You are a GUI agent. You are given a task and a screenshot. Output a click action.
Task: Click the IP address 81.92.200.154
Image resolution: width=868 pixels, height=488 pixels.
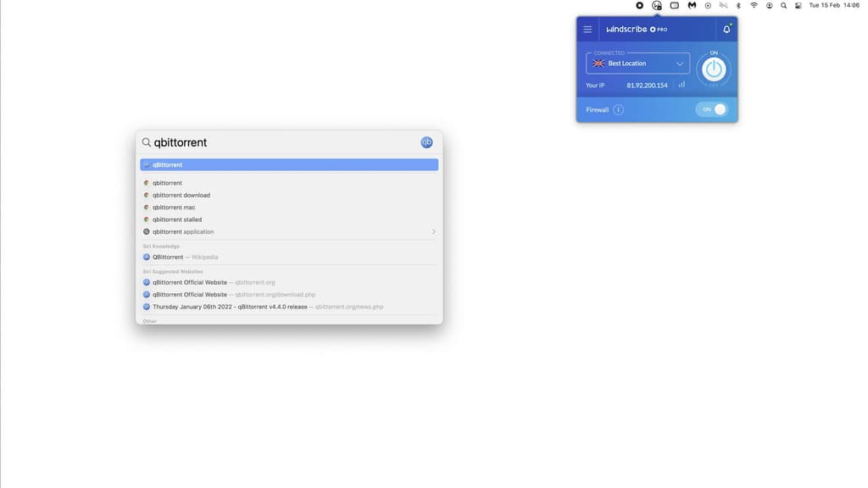pyautogui.click(x=647, y=86)
